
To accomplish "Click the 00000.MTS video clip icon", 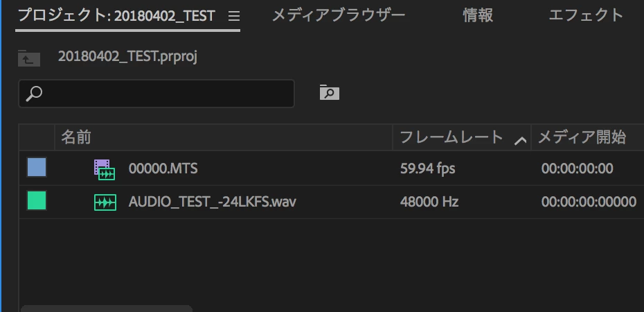I will point(105,169).
